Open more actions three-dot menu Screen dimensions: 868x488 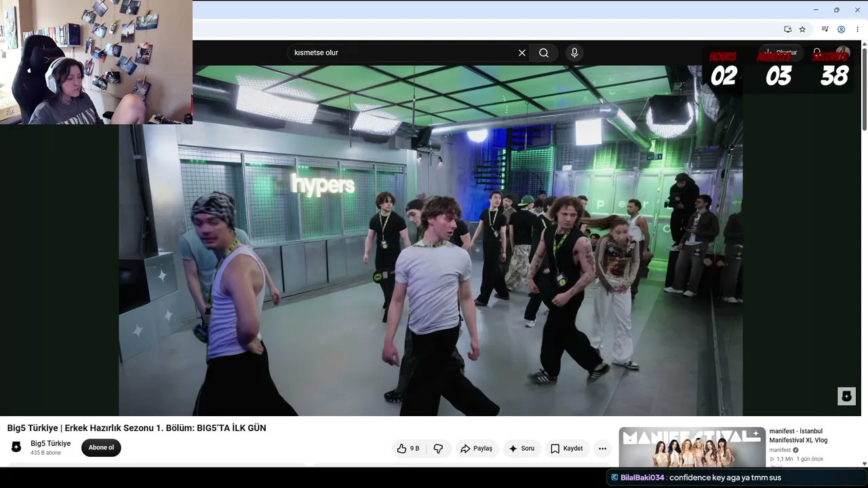602,449
